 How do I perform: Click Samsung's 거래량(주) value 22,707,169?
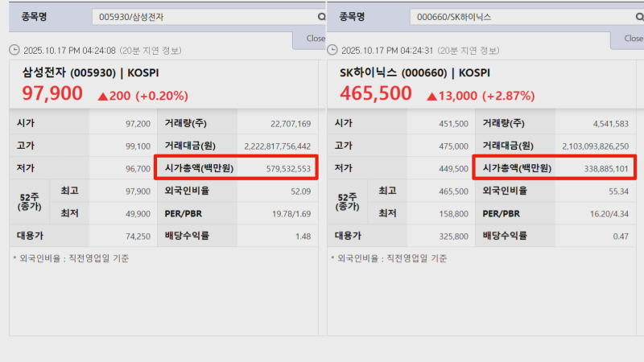point(285,124)
